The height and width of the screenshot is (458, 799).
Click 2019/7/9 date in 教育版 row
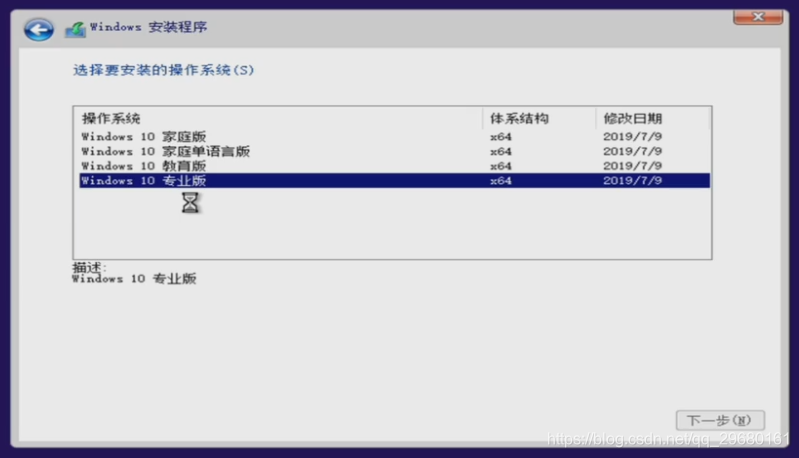pyautogui.click(x=632, y=166)
